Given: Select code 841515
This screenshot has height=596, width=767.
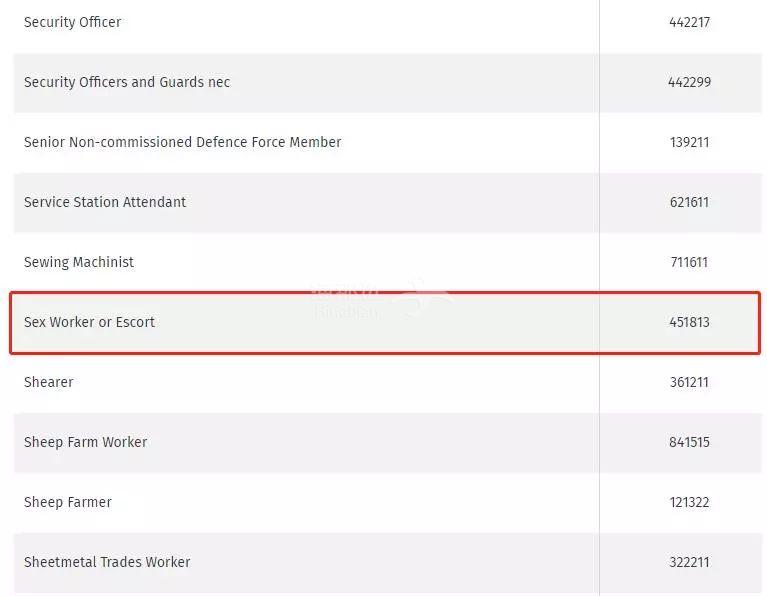Looking at the screenshot, I should point(689,442).
